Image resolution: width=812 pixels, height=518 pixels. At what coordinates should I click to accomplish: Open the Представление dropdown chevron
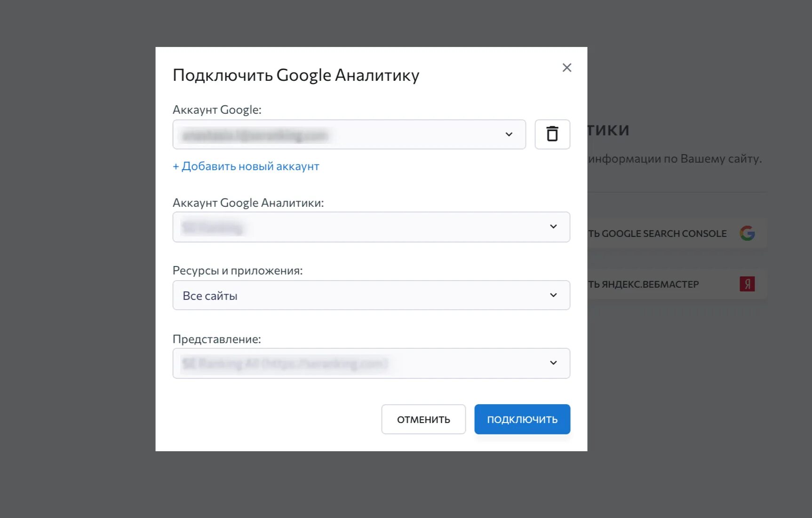pos(554,363)
